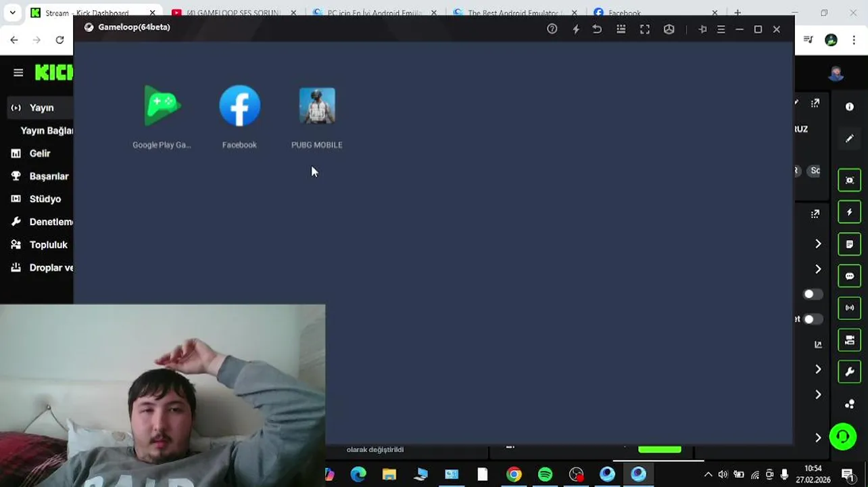868x487 pixels.
Task: Open Windows notification center
Action: (847, 474)
